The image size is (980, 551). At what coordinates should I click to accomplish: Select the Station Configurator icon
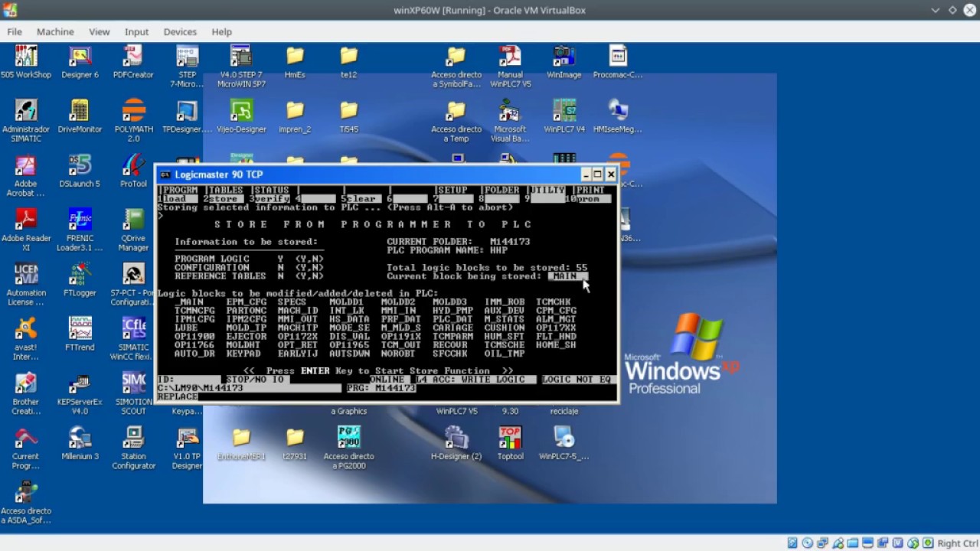[133, 447]
